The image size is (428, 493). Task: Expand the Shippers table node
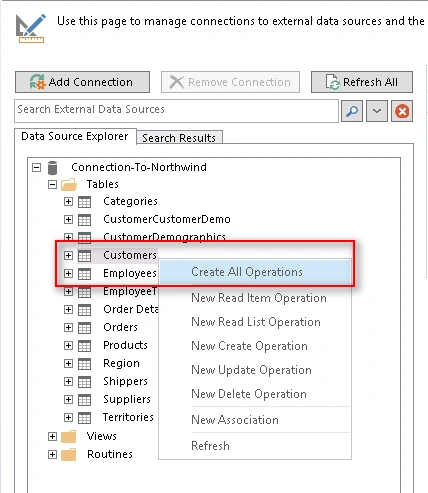pos(68,381)
